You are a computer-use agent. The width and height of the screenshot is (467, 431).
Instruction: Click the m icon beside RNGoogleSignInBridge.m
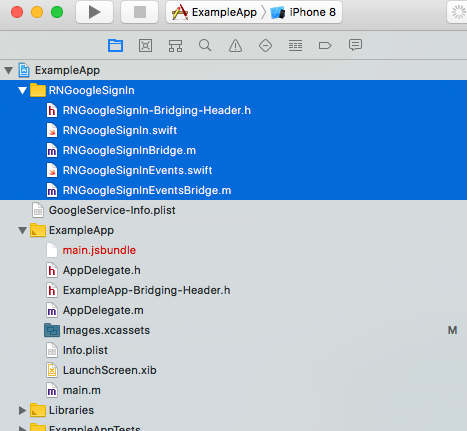[x=52, y=150]
